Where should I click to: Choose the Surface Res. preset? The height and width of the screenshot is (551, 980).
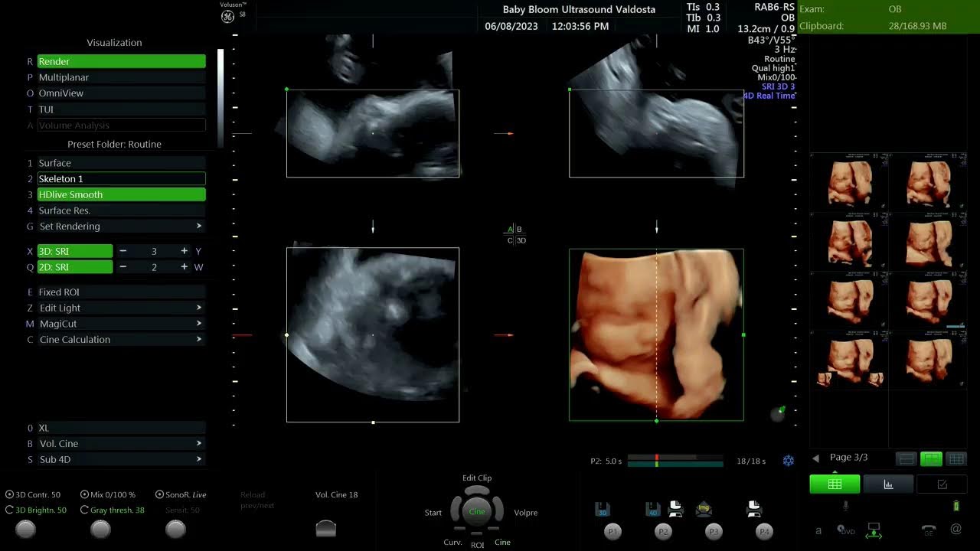click(x=121, y=210)
